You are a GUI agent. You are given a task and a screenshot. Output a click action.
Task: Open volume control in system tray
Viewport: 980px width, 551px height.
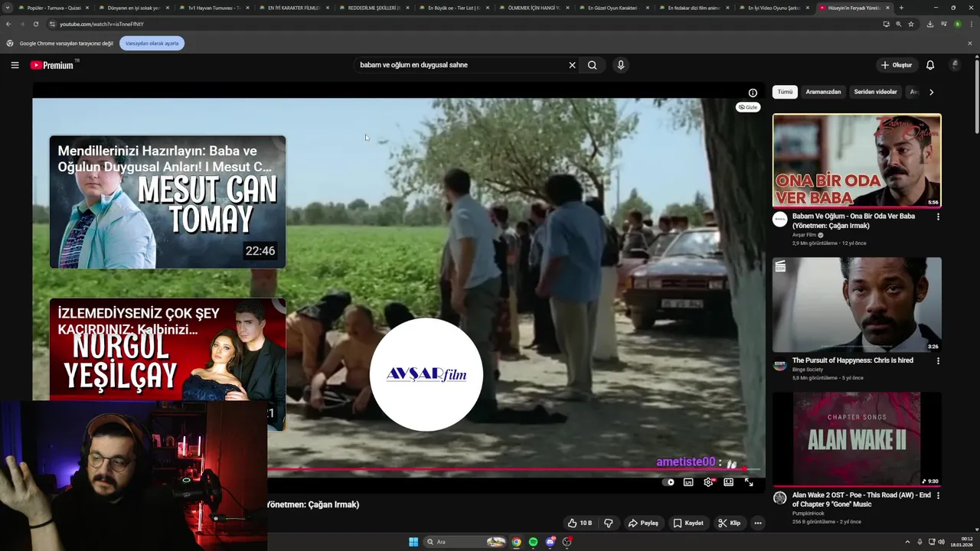click(942, 542)
